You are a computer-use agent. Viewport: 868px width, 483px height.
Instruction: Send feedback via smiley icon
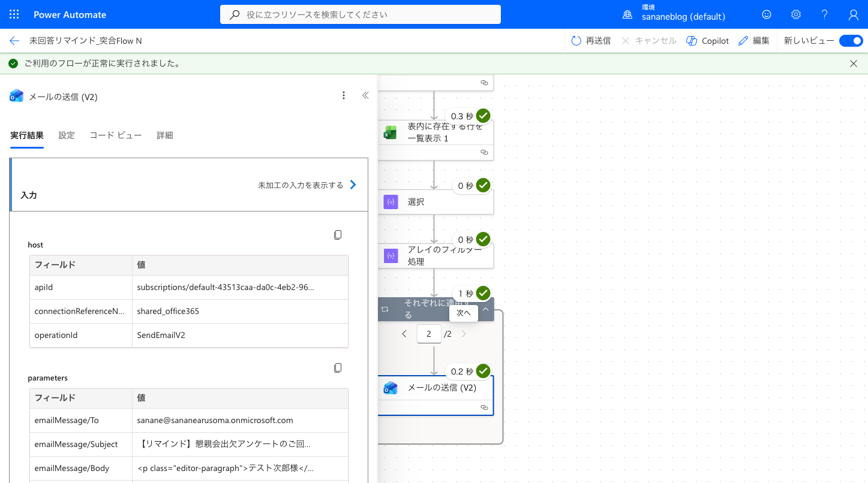pyautogui.click(x=767, y=14)
